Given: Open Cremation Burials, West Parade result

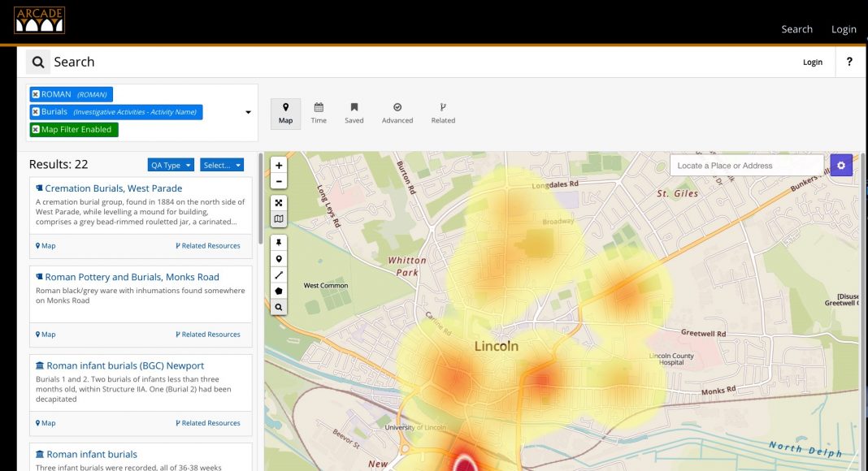Looking at the screenshot, I should coord(113,188).
